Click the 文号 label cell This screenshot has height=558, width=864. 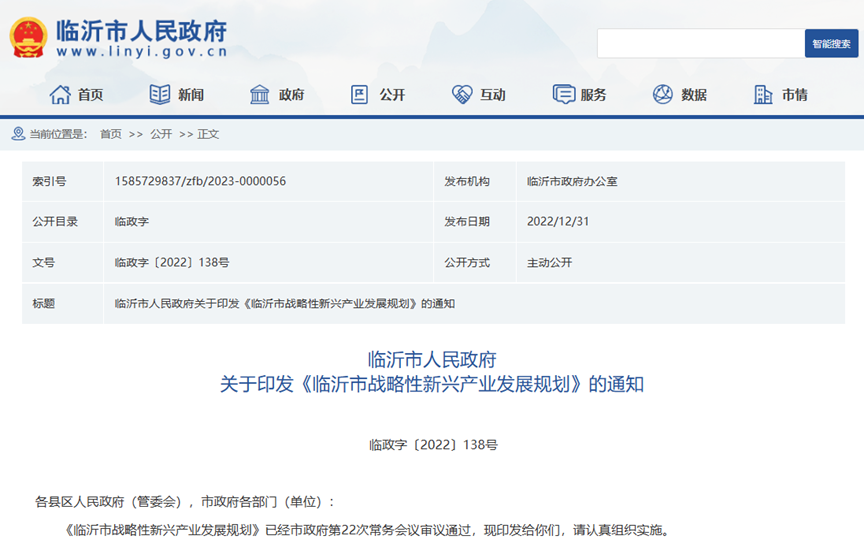click(x=63, y=262)
